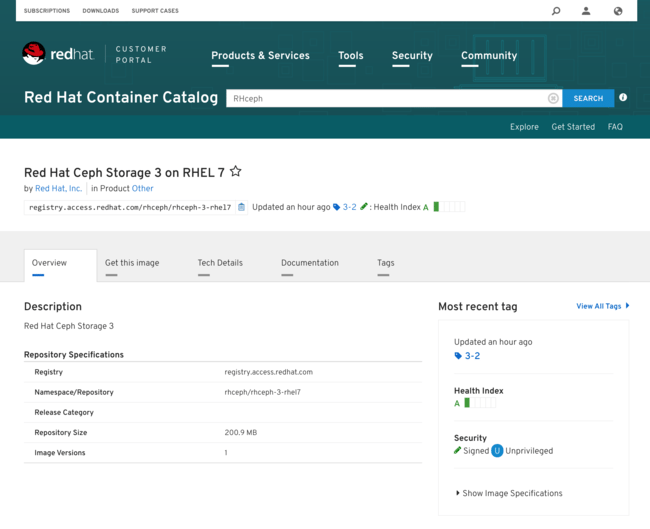The image size is (650, 529).
Task: Copy the registry URL with clipboard icon
Action: click(241, 207)
